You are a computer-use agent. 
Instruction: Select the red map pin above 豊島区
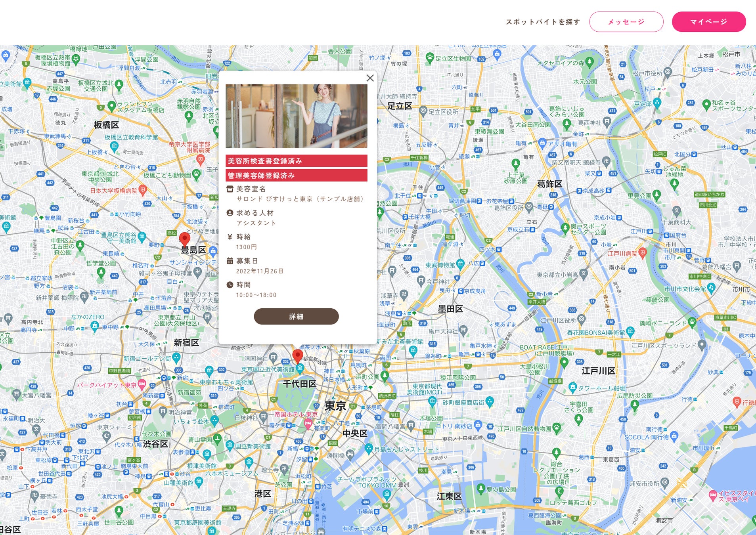184,239
